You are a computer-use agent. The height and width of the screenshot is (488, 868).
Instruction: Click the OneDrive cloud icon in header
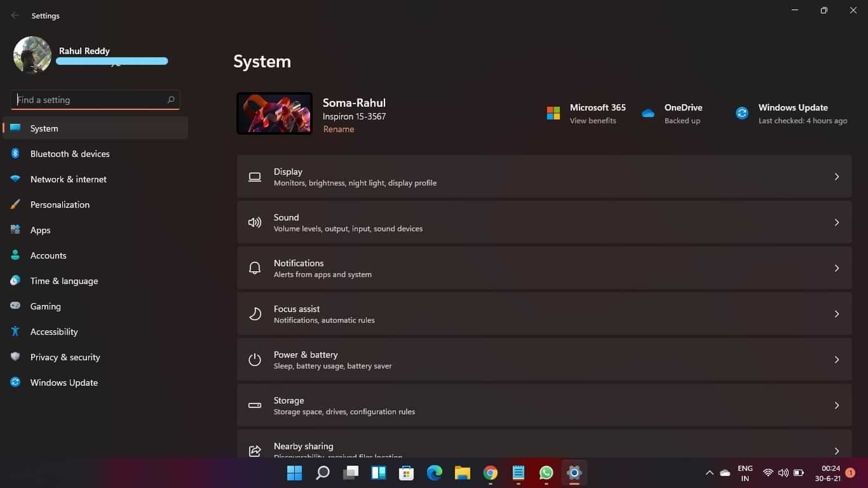coord(648,113)
